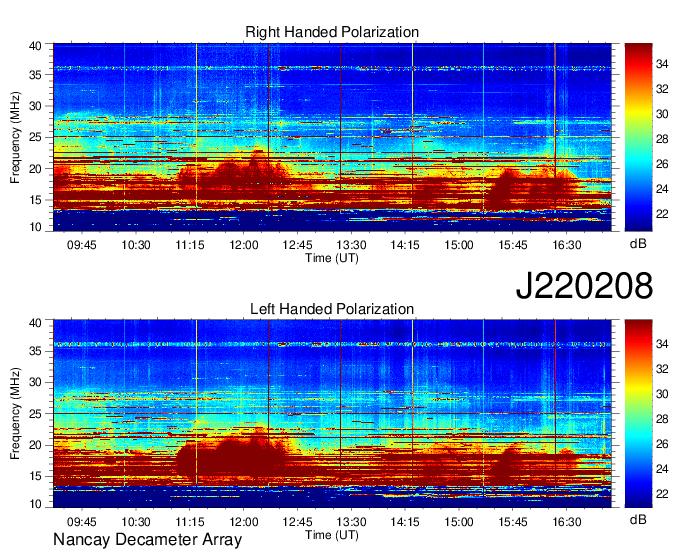Click the '35' frequency tick of Left Handed plot
The height and width of the screenshot is (552, 680).
coord(35,351)
